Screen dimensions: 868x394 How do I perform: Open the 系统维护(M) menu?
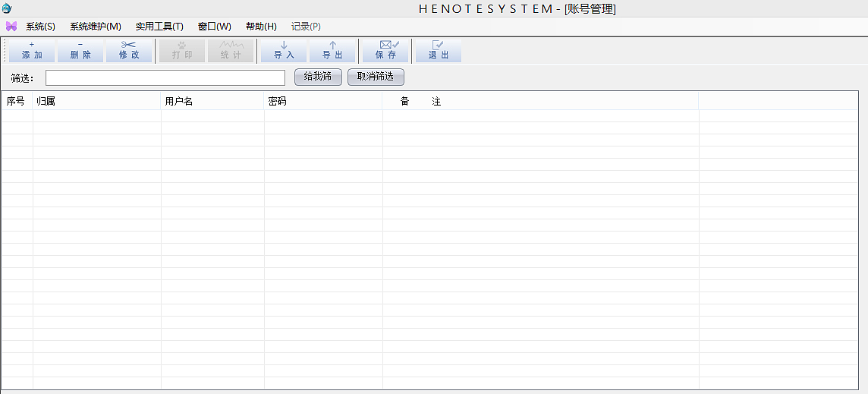tap(95, 27)
